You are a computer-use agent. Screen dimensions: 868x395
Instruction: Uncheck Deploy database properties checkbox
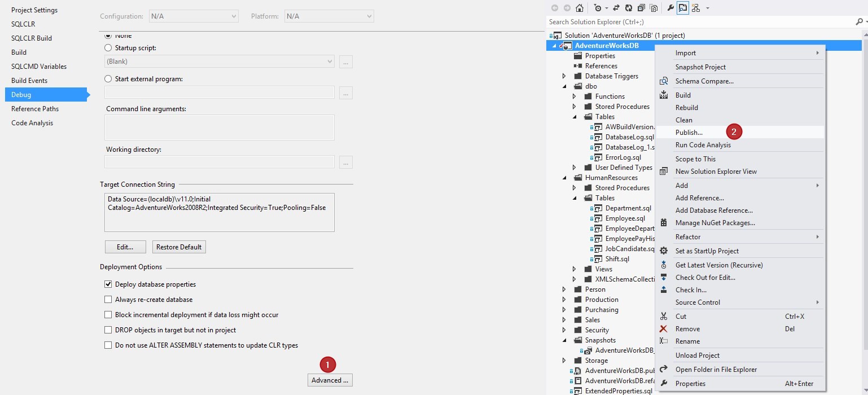pos(108,284)
